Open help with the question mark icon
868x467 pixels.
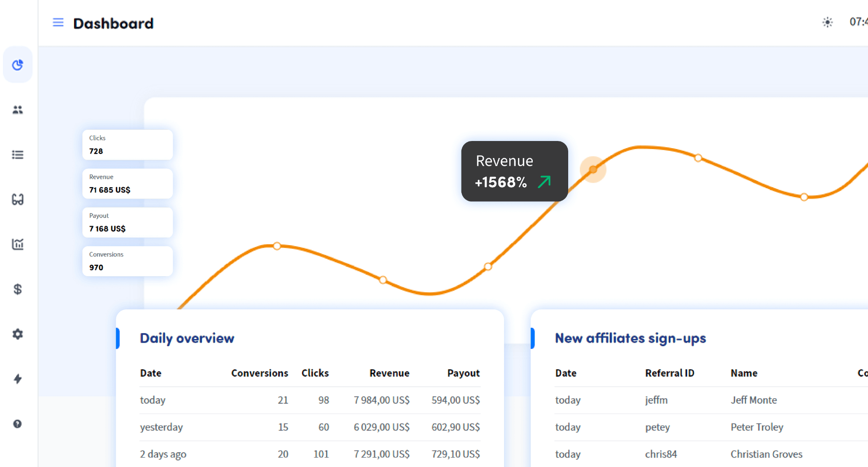click(18, 424)
